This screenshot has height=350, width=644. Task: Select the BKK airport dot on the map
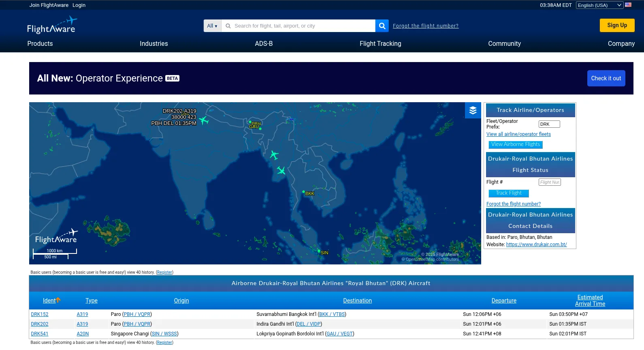click(x=303, y=191)
